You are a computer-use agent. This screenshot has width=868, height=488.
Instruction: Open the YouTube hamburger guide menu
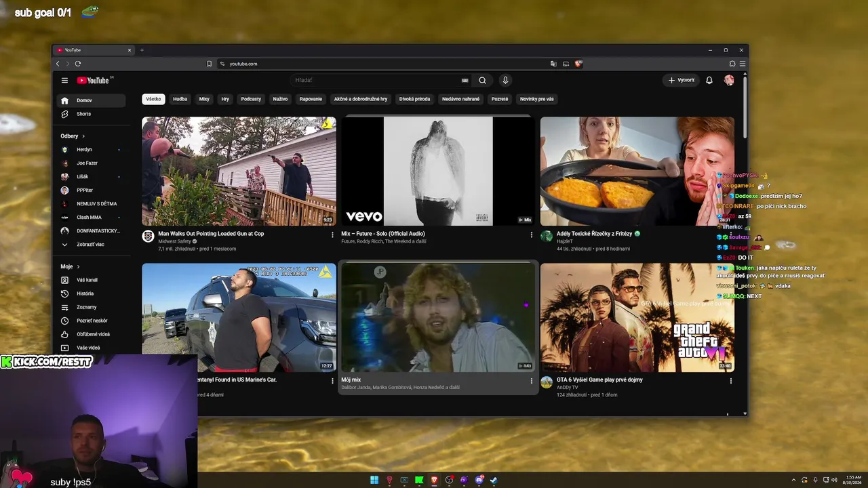64,80
